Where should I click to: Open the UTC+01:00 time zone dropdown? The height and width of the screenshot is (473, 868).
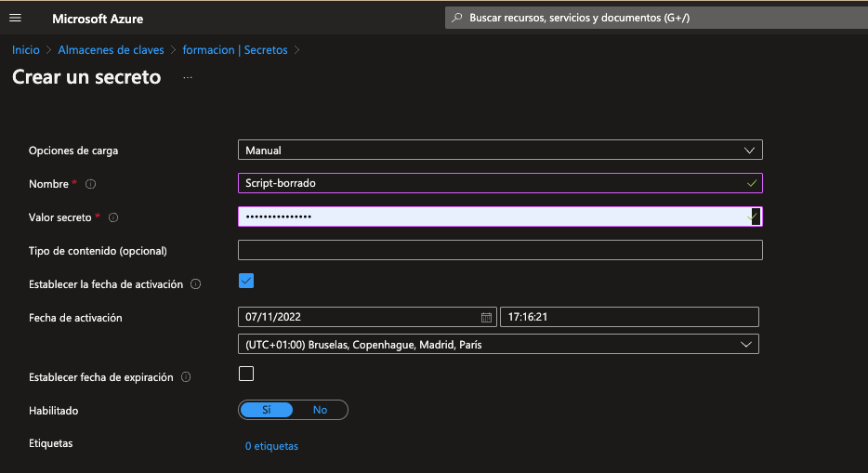tap(498, 345)
